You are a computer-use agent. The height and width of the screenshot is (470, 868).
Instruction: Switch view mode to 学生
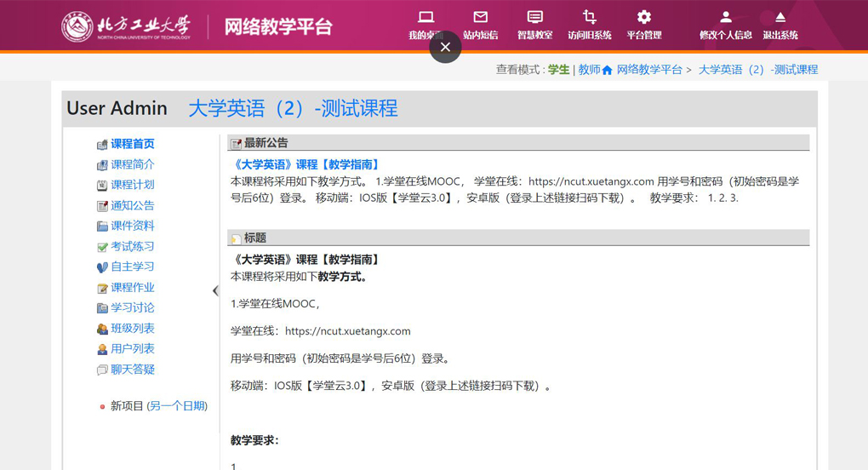point(558,70)
